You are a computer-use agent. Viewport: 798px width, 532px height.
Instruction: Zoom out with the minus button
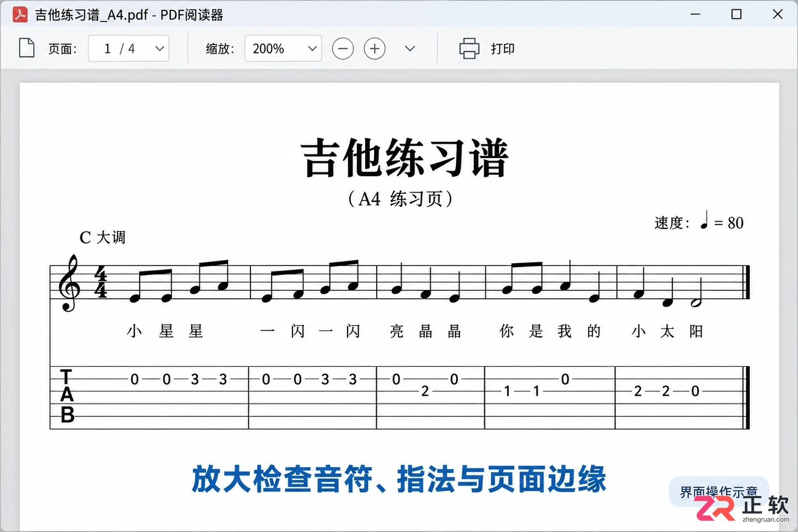343,49
